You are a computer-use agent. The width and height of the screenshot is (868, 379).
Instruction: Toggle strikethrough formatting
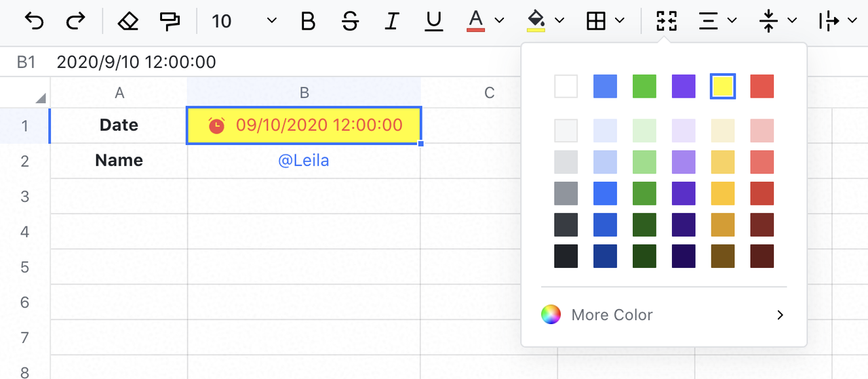click(350, 21)
